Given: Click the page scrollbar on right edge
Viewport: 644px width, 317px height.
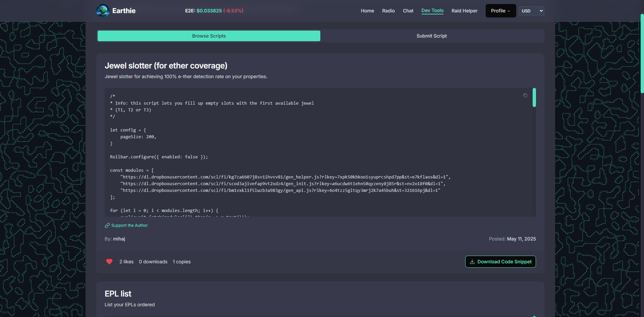Looking at the screenshot, I should pyautogui.click(x=642, y=54).
